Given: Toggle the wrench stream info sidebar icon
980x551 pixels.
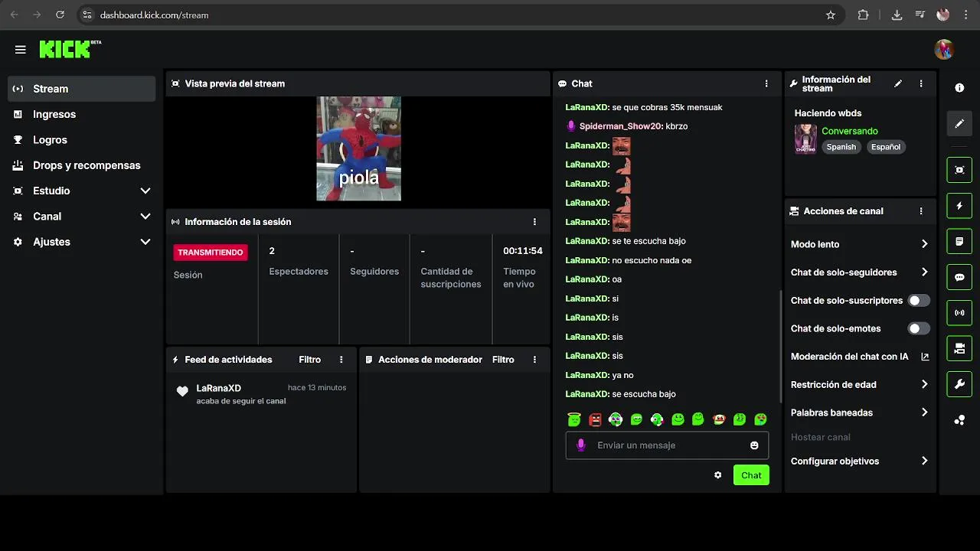Looking at the screenshot, I should coord(959,384).
